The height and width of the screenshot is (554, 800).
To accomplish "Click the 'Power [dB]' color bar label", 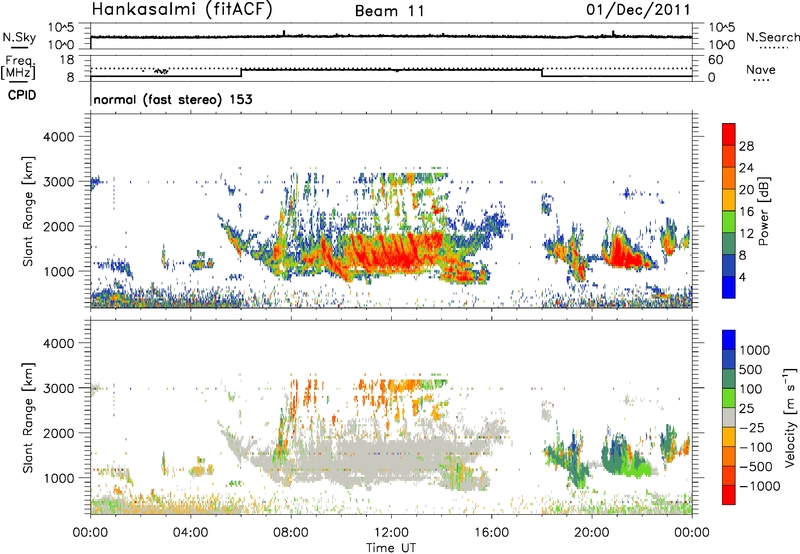I will point(763,211).
